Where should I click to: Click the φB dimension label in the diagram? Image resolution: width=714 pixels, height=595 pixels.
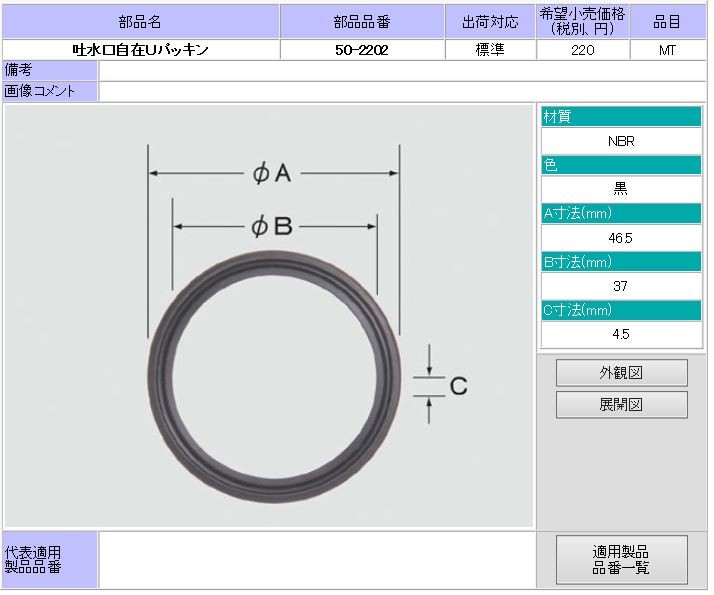pyautogui.click(x=271, y=227)
